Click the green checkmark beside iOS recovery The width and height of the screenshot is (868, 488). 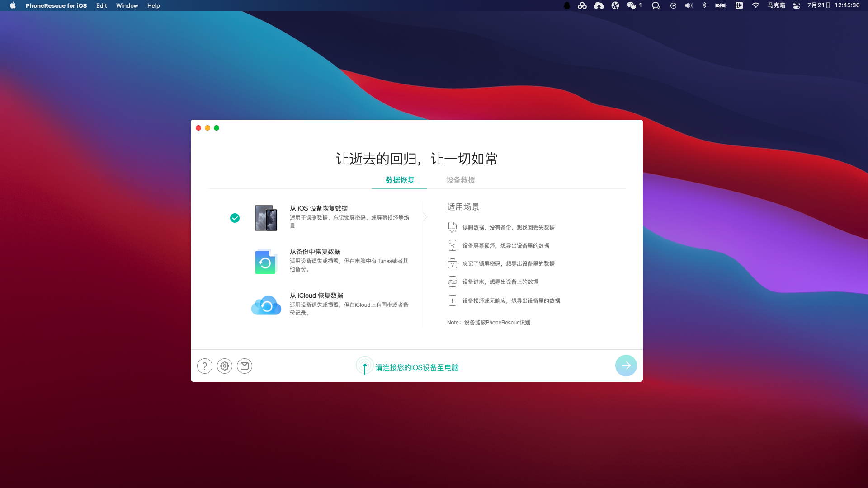[235, 218]
